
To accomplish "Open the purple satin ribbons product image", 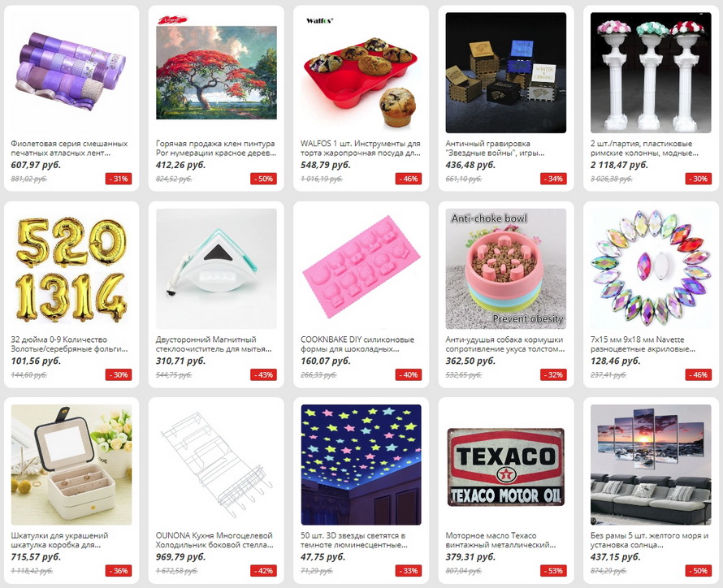I will click(71, 73).
